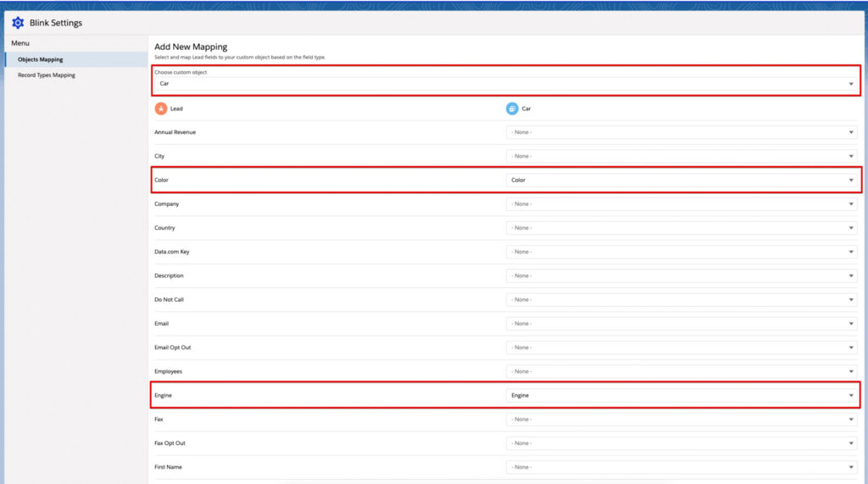Image resolution: width=868 pixels, height=484 pixels.
Task: Open Color mapping dropdown
Action: click(682, 180)
